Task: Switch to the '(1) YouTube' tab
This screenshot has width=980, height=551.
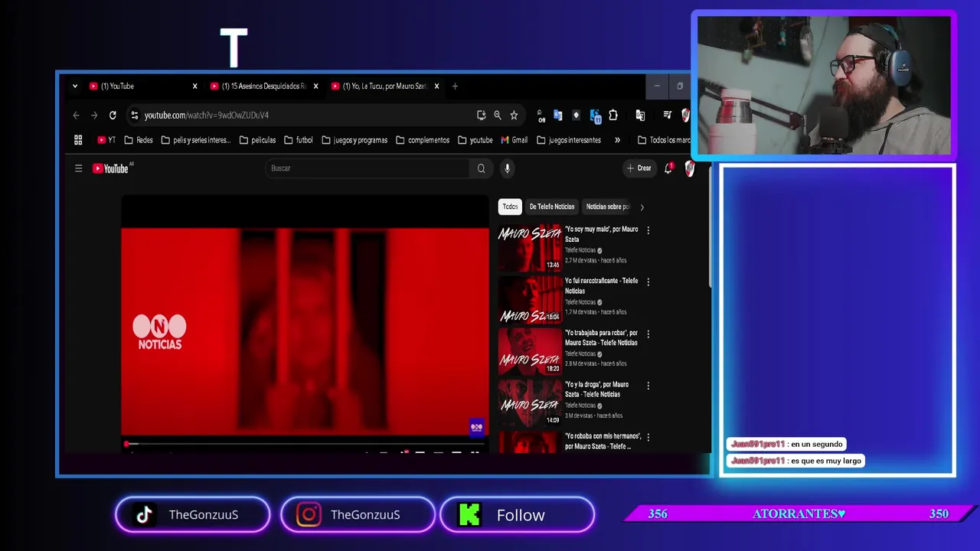Action: click(x=144, y=86)
